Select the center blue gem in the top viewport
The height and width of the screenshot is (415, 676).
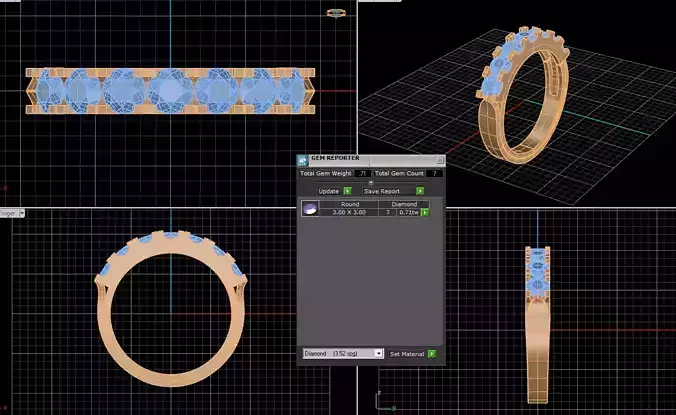(x=171, y=90)
